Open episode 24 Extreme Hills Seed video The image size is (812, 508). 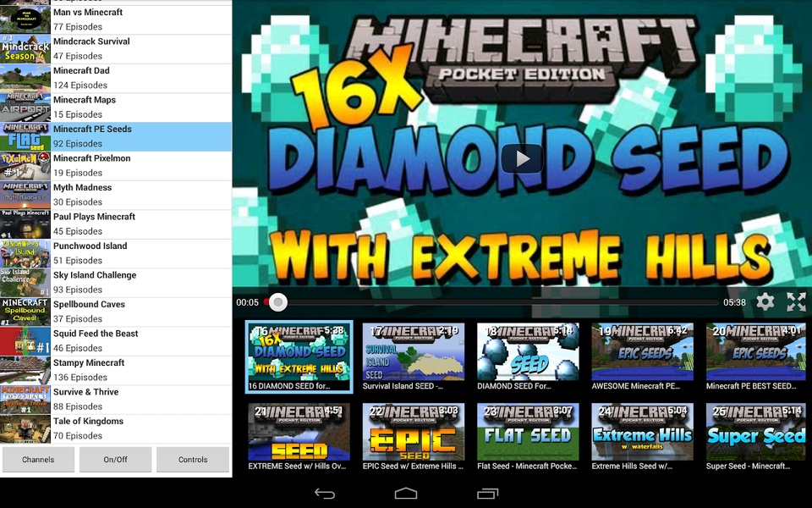click(x=643, y=437)
